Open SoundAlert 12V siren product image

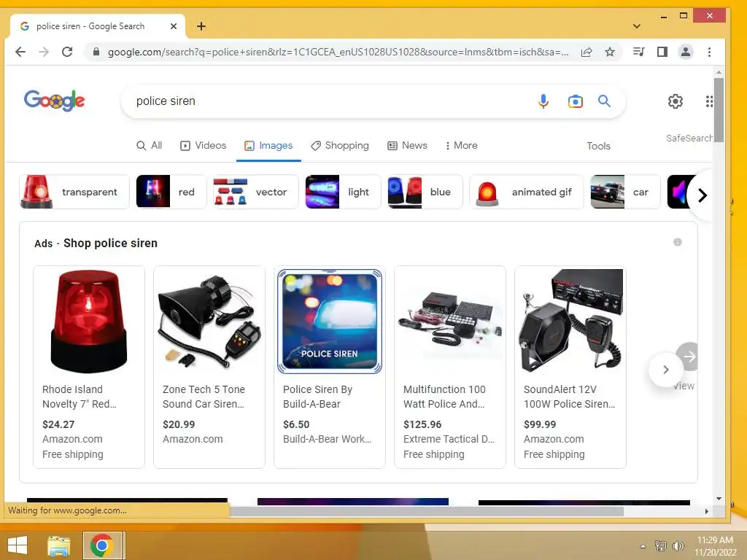point(570,322)
